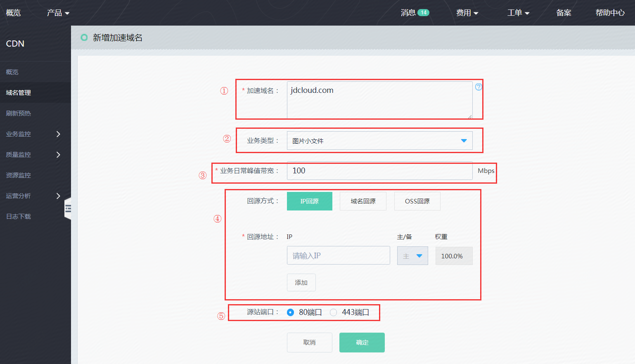Viewport: 635px width, 364px height.
Task: Go to 刷新预热 in the sidebar
Action: (19, 113)
